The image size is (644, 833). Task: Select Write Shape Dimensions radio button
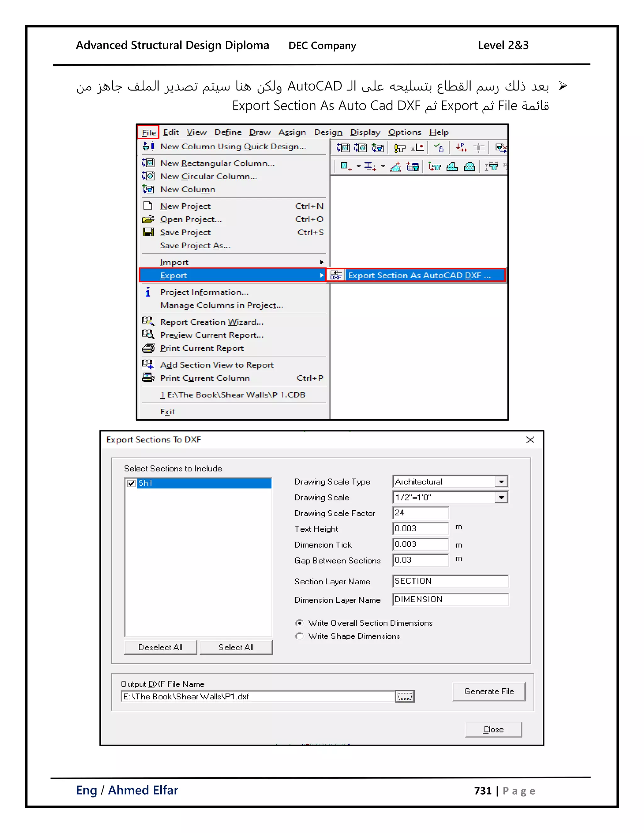pyautogui.click(x=299, y=636)
